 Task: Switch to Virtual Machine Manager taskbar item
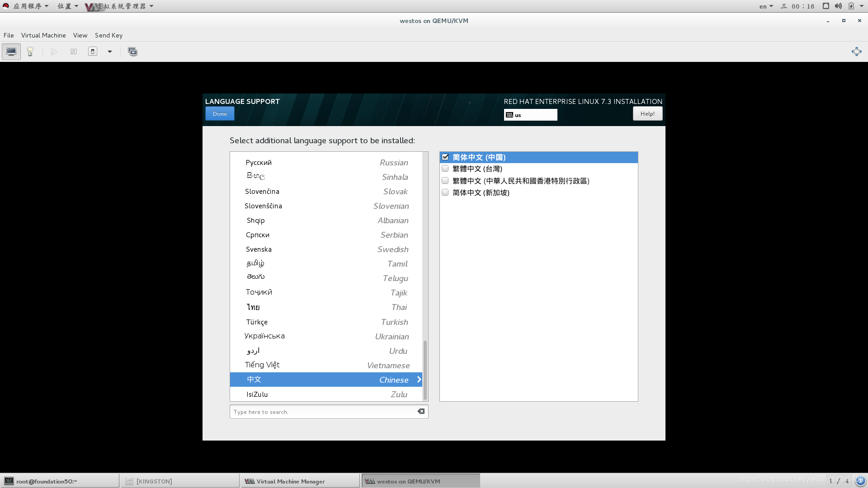click(300, 481)
